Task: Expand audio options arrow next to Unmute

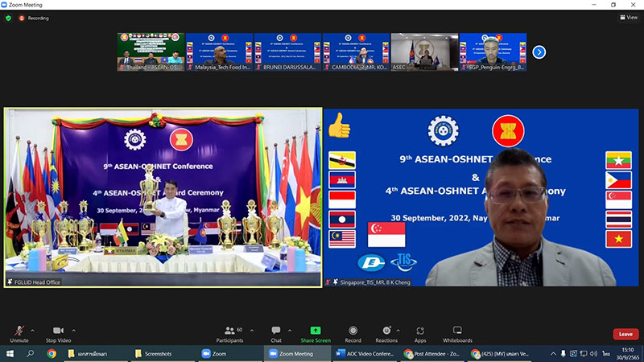Action: coord(33,329)
